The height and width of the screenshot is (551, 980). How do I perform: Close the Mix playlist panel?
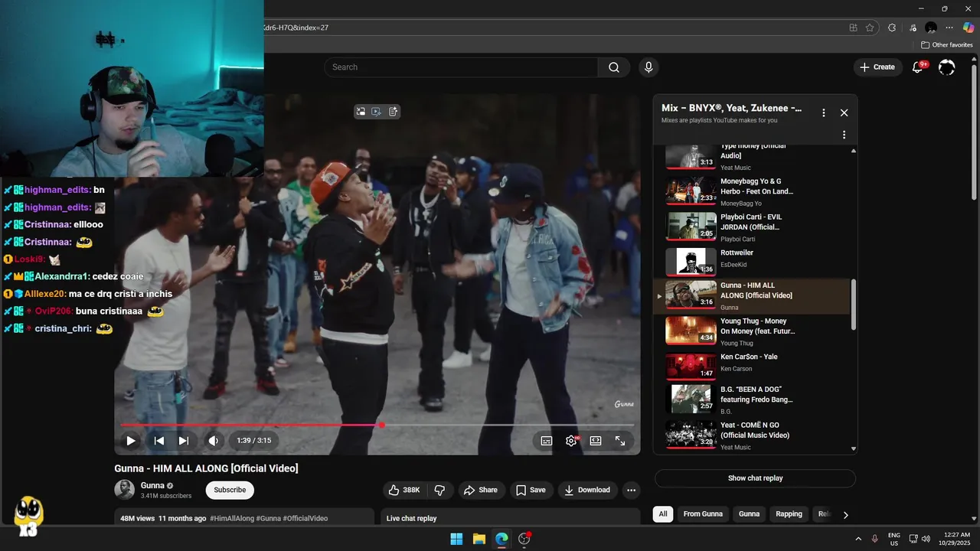point(844,112)
